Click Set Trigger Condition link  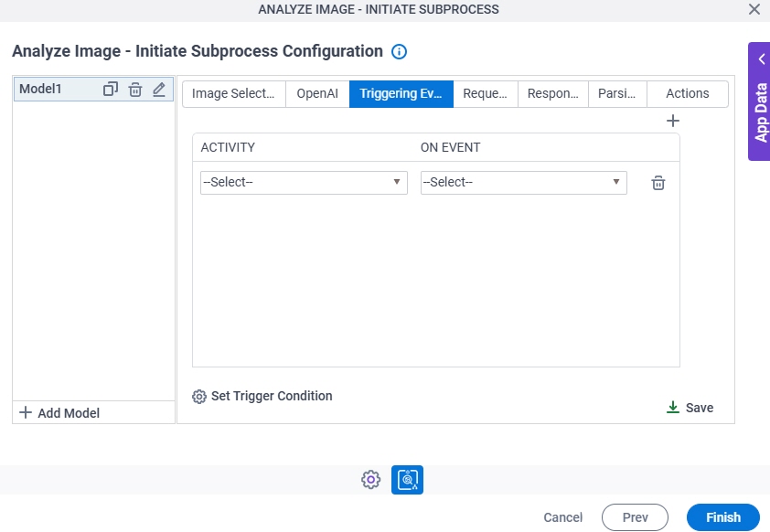click(x=272, y=396)
